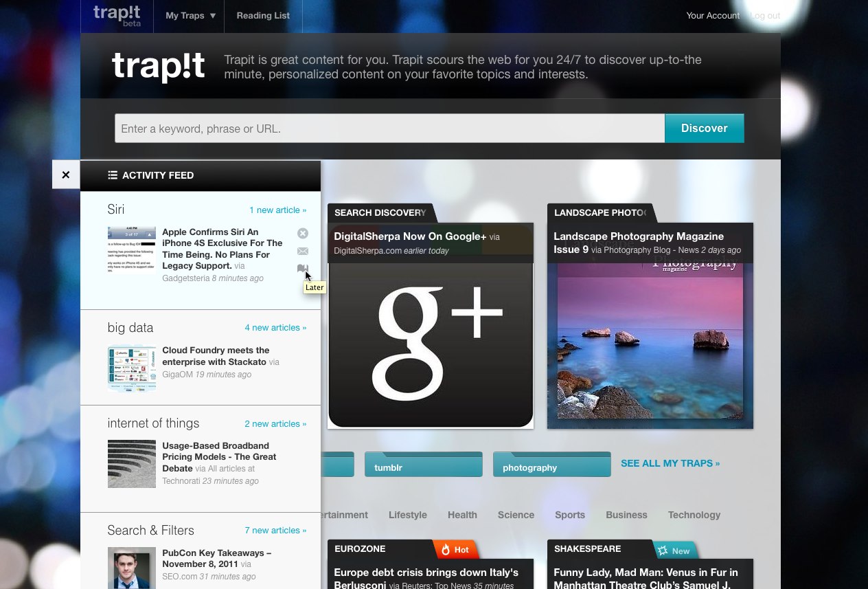Open the Shakespeare card tab
Screen dimensions: 868x589
tap(600, 548)
